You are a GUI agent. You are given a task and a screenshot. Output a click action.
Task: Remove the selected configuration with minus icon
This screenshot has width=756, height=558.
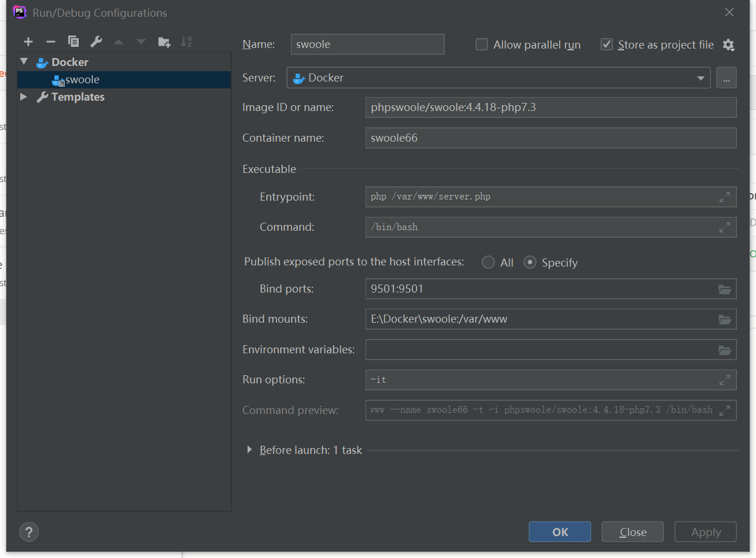click(x=51, y=42)
